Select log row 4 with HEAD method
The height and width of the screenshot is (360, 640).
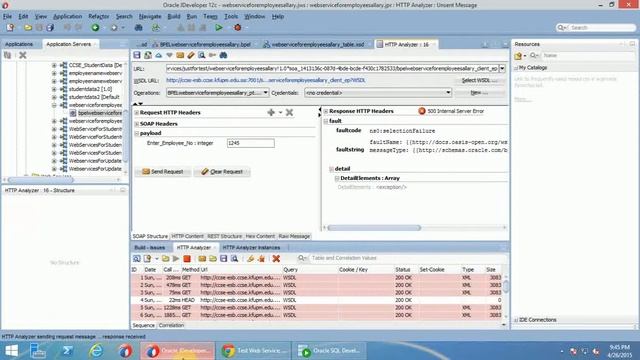coord(316,300)
